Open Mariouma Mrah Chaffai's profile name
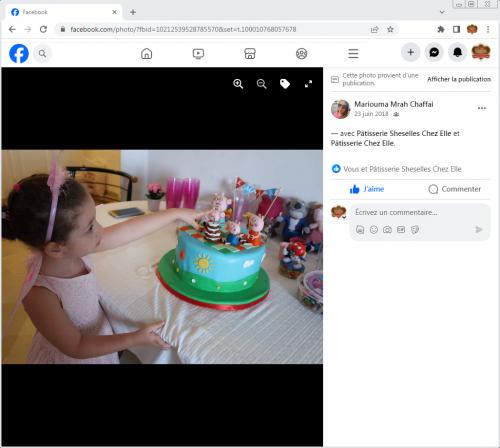 coord(394,104)
